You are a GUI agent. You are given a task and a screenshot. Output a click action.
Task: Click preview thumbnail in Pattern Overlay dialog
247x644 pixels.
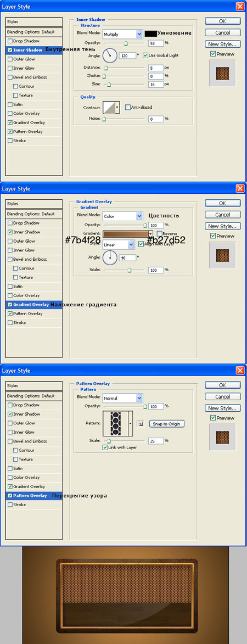222,438
